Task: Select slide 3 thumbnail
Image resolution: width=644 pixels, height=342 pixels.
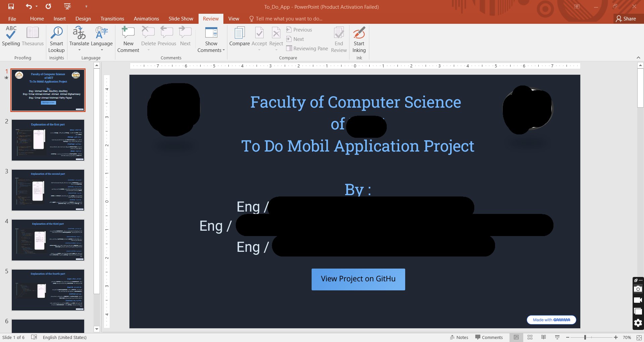Action: (x=48, y=190)
